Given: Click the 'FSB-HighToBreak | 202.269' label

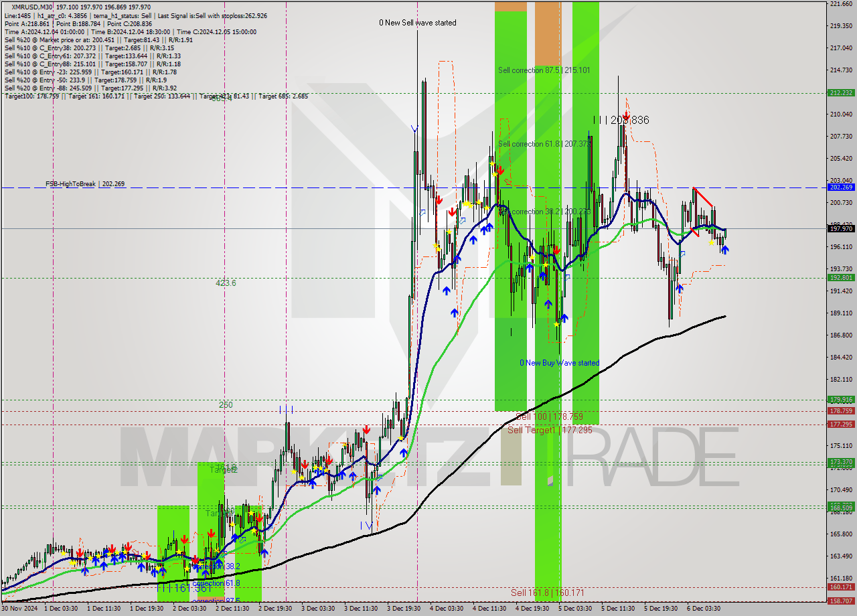Looking at the screenshot, I should click(85, 183).
